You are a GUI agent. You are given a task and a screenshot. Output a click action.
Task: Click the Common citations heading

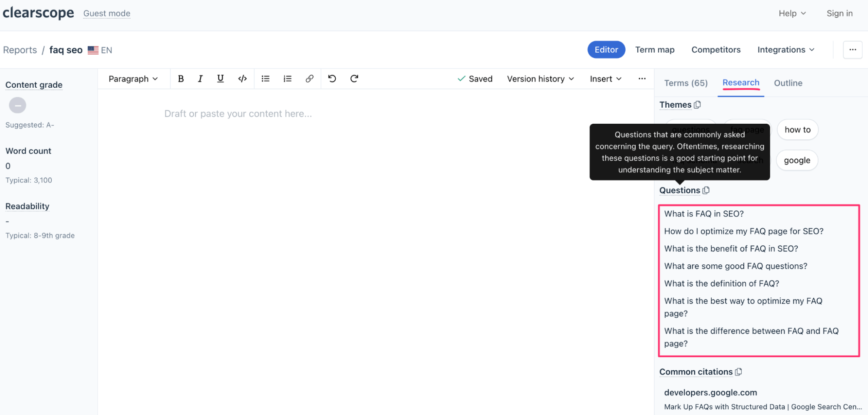pyautogui.click(x=696, y=372)
